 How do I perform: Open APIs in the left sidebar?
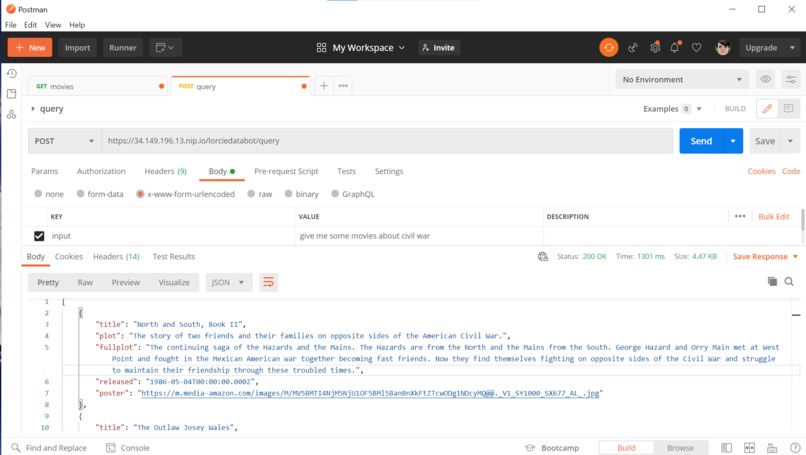pyautogui.click(x=11, y=114)
